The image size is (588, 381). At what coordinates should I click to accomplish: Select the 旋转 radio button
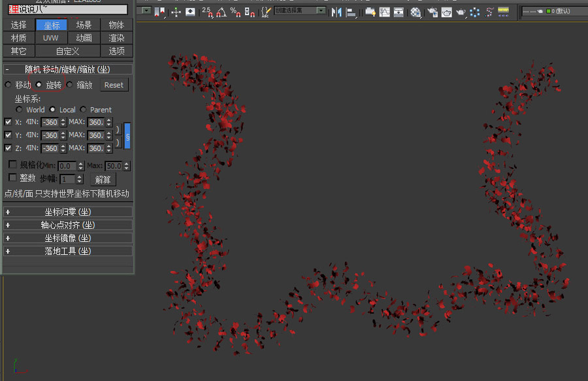(39, 85)
